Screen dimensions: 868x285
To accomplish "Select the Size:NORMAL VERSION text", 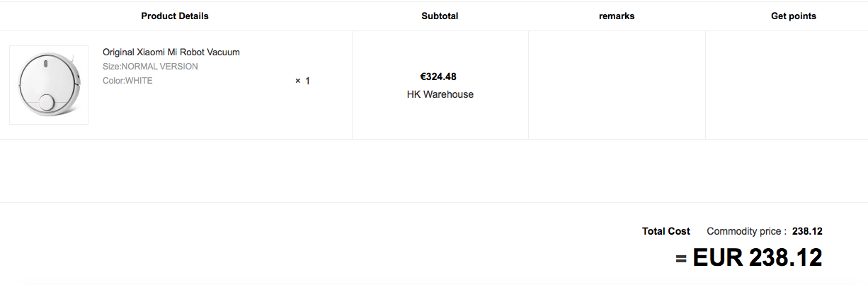I will point(150,66).
